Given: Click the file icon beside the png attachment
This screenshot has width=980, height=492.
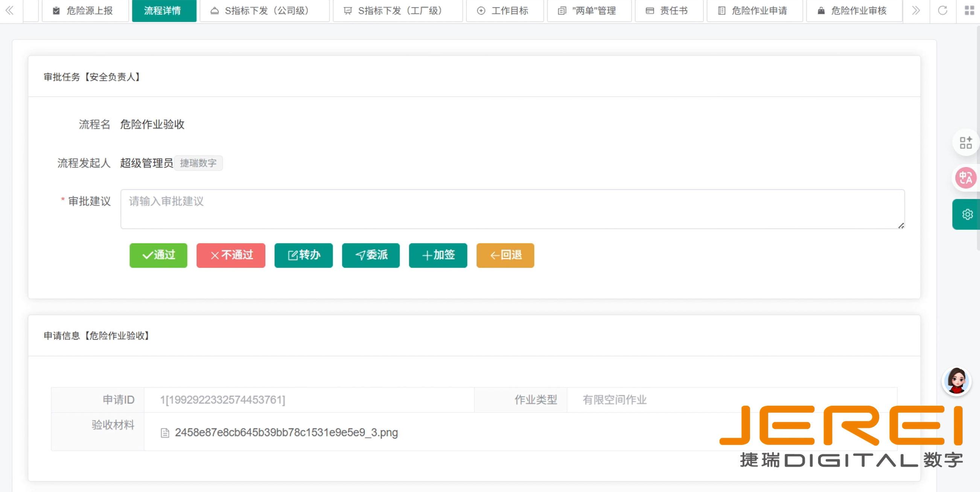Looking at the screenshot, I should 165,433.
